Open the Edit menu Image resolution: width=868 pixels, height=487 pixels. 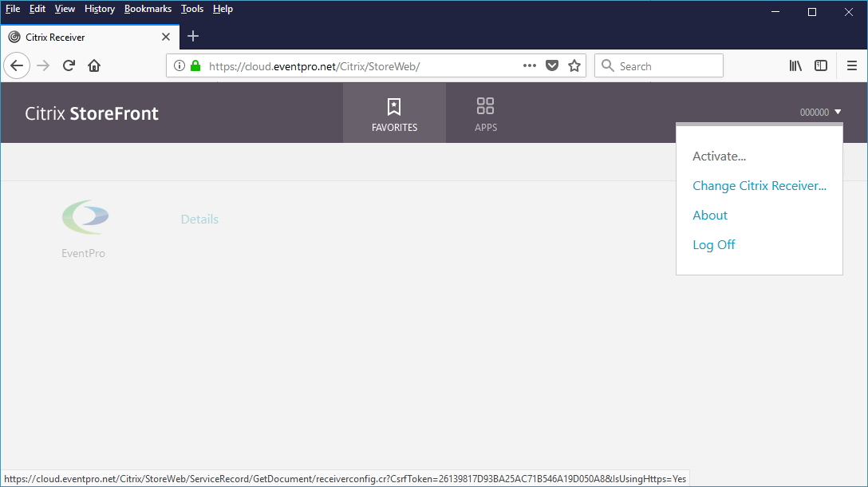tap(37, 9)
